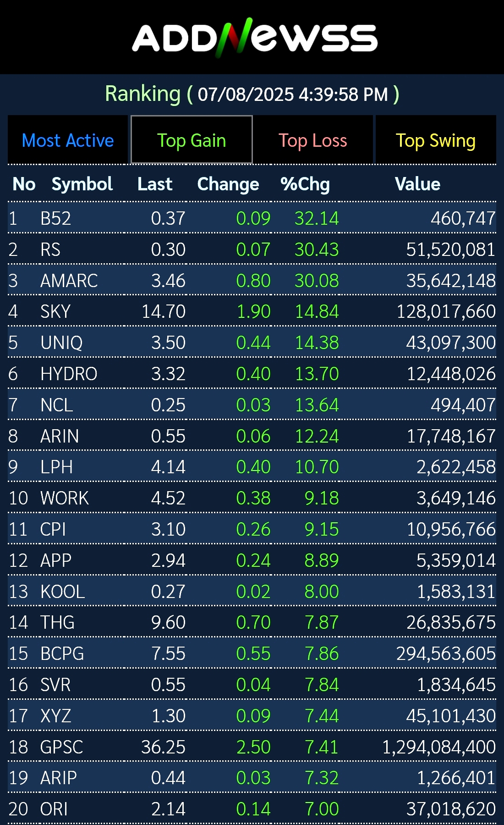Select the Top Gain tab
Image resolution: width=504 pixels, height=825 pixels.
(x=192, y=140)
